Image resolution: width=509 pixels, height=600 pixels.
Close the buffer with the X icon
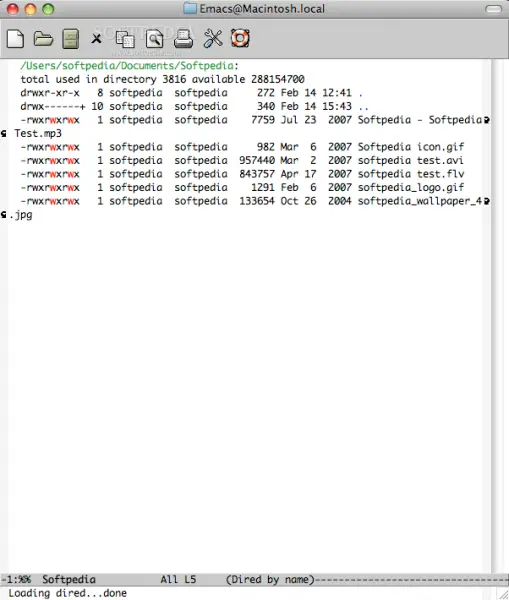[x=96, y=38]
